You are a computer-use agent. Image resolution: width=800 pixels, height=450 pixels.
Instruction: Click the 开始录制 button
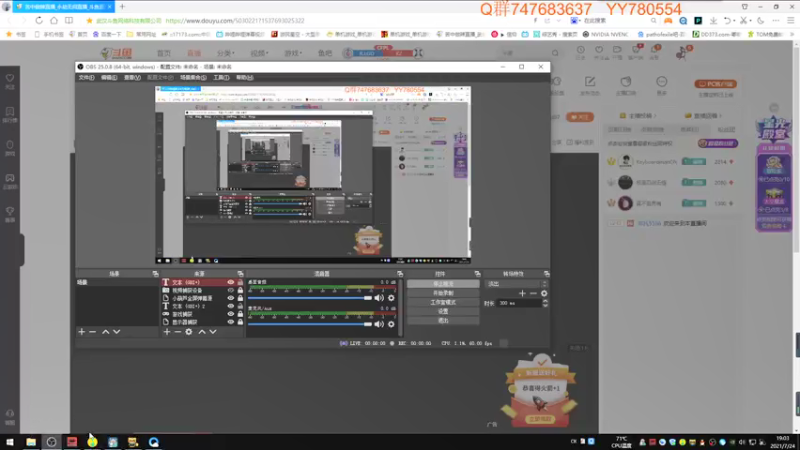tap(443, 293)
